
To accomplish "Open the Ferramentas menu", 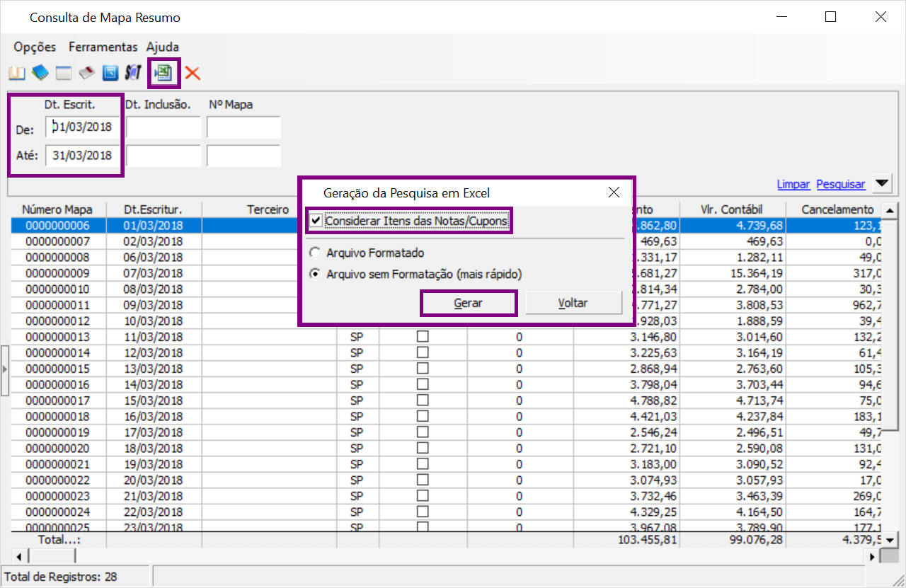I will pos(103,47).
